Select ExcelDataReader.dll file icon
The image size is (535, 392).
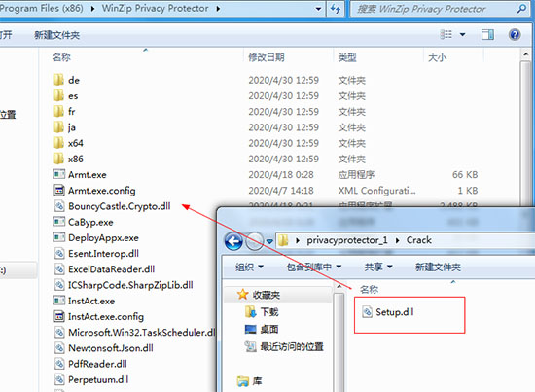[59, 269]
